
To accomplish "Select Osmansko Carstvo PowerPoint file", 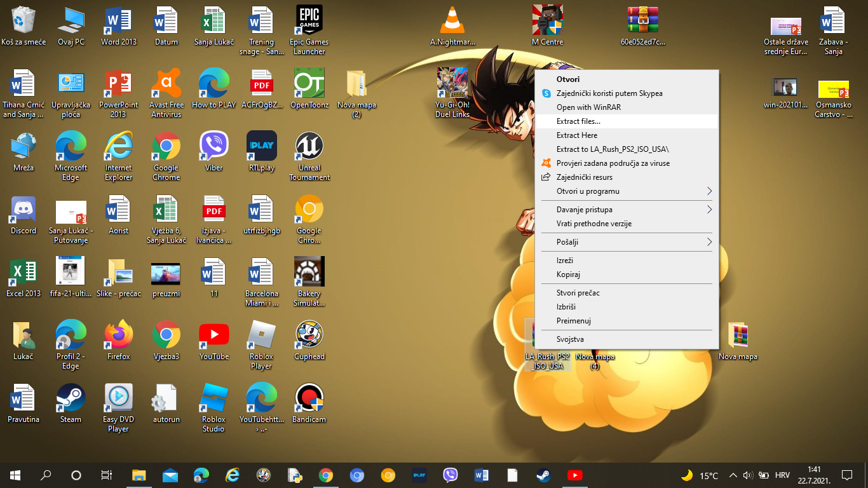I will (x=834, y=99).
